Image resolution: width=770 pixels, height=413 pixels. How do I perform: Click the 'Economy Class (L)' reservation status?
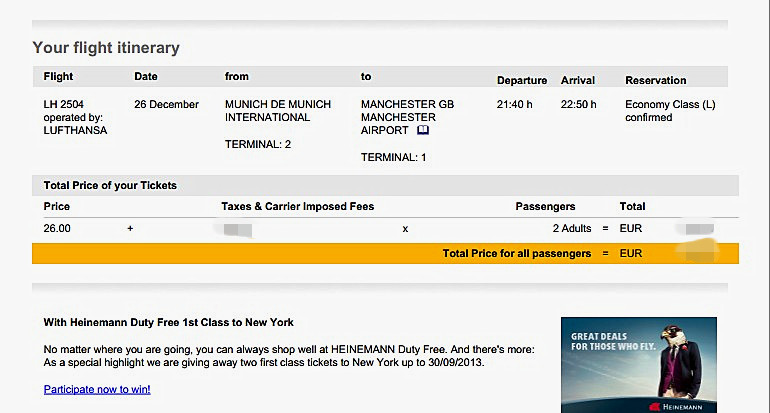[670, 104]
